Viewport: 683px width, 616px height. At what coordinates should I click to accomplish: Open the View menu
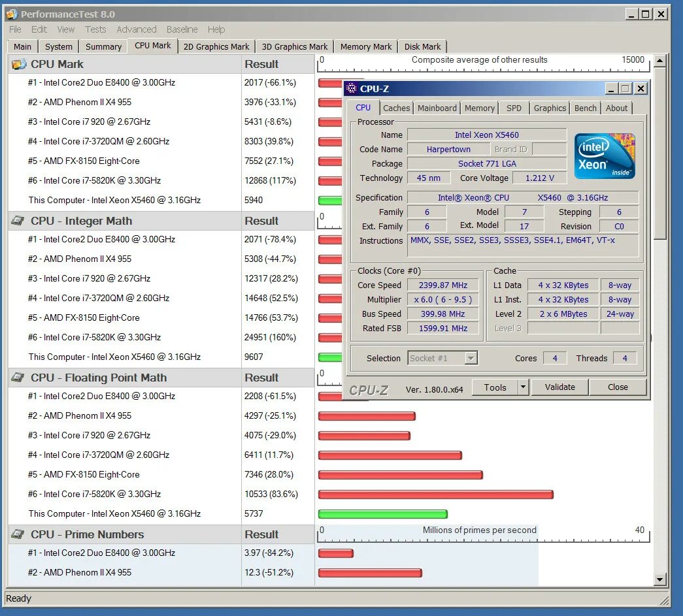66,29
